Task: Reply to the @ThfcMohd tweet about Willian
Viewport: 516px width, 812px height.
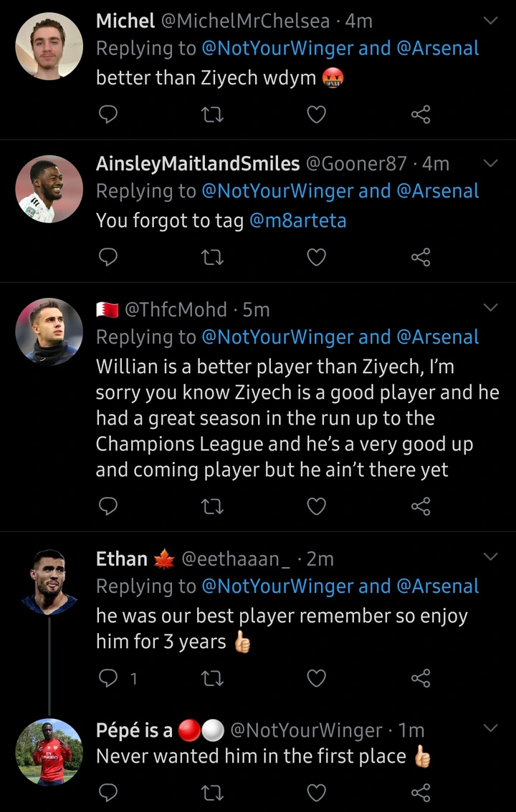Action: pos(107,506)
